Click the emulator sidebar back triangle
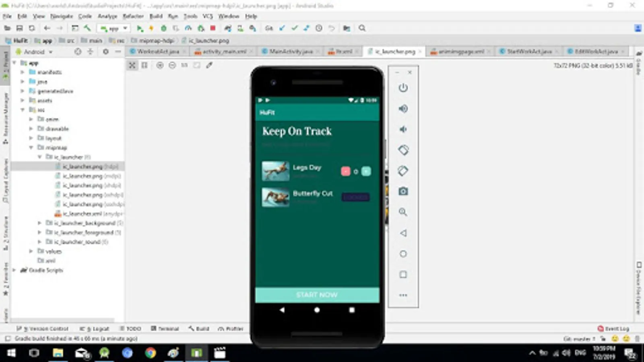 (403, 233)
